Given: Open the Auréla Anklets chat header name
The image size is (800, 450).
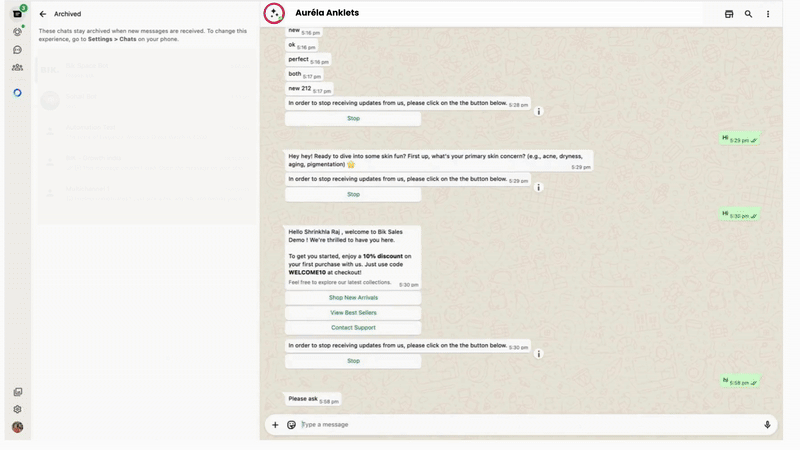Looking at the screenshot, I should click(x=327, y=13).
